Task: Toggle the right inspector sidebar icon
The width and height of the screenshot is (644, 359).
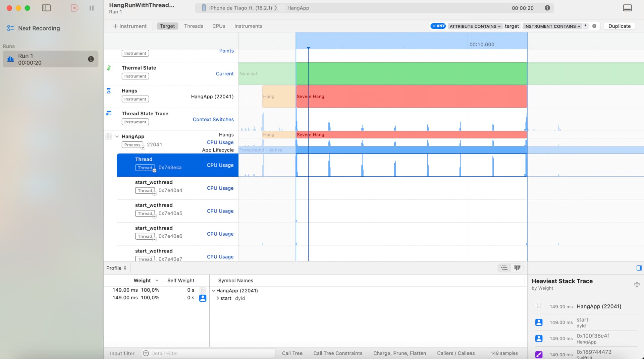Action: [639, 268]
